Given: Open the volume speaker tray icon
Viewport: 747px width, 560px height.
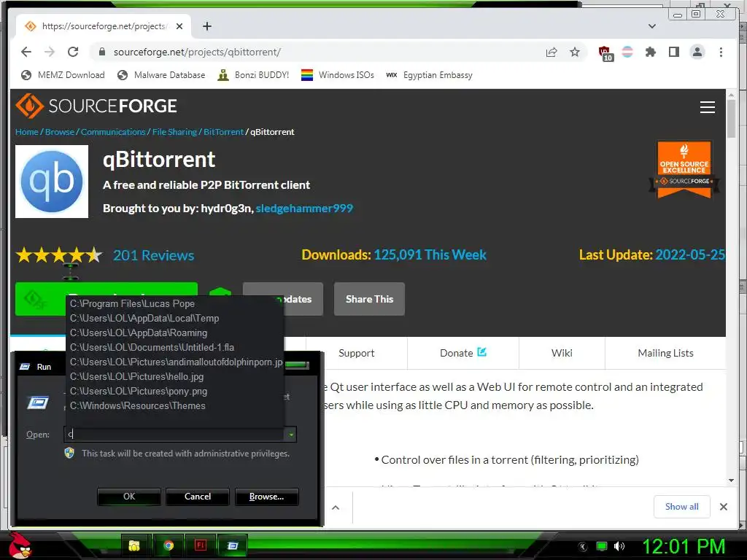Looking at the screenshot, I should (619, 546).
